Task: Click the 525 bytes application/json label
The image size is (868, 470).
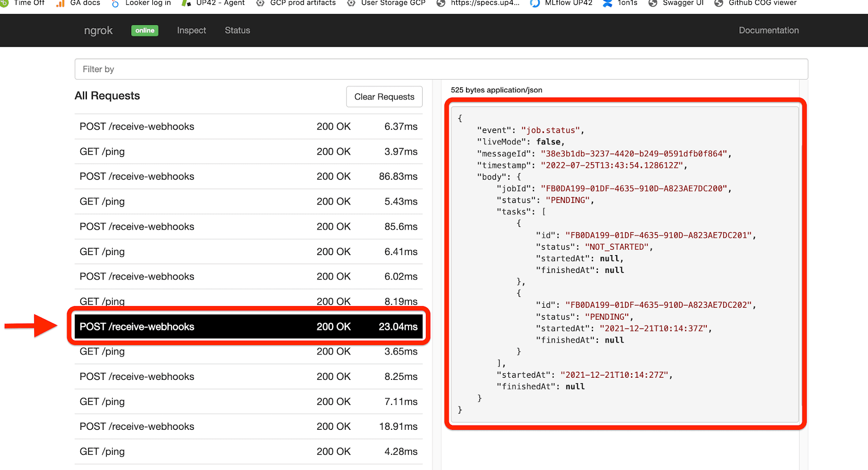Action: pos(496,90)
